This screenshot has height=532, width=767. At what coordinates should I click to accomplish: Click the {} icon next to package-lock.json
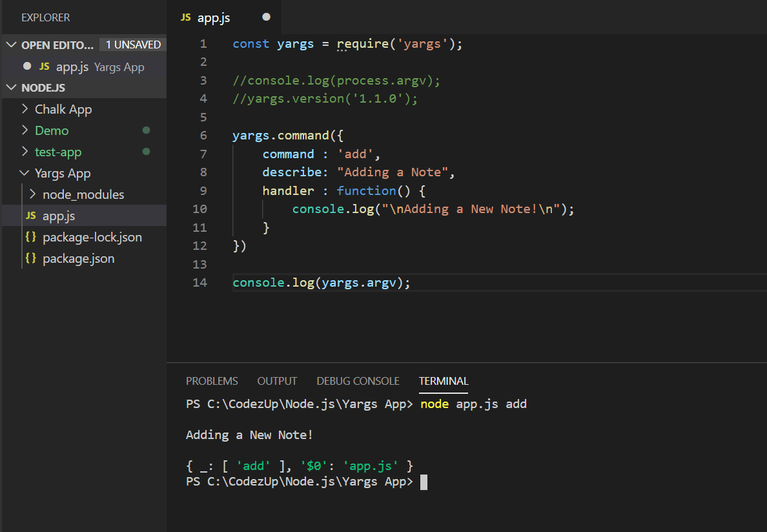31,237
